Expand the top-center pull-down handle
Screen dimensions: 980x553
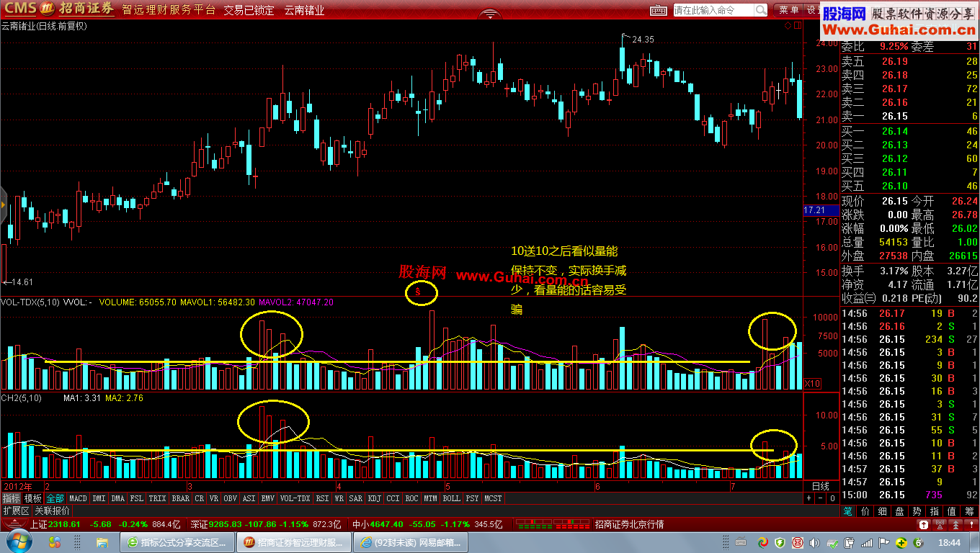pos(490,14)
